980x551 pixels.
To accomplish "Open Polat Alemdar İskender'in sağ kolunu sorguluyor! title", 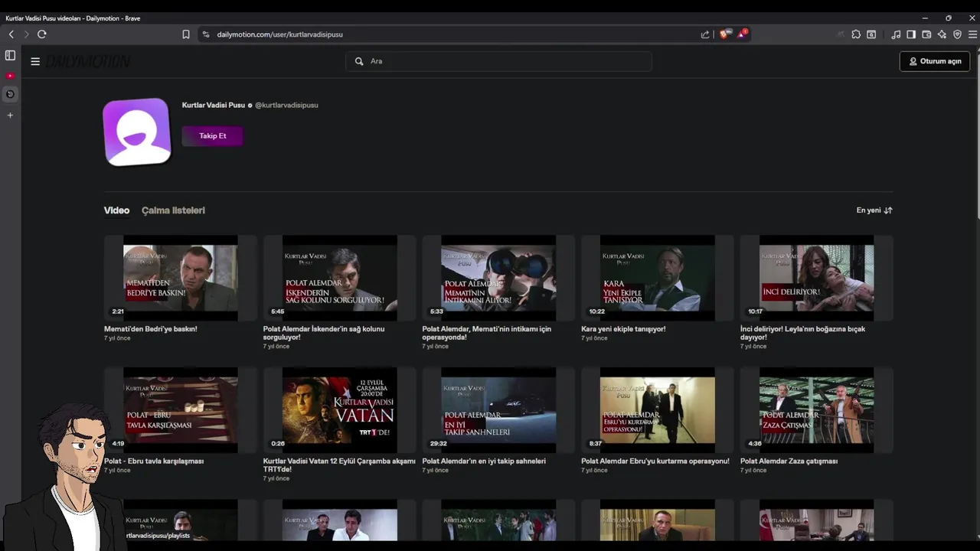I will 324,333.
